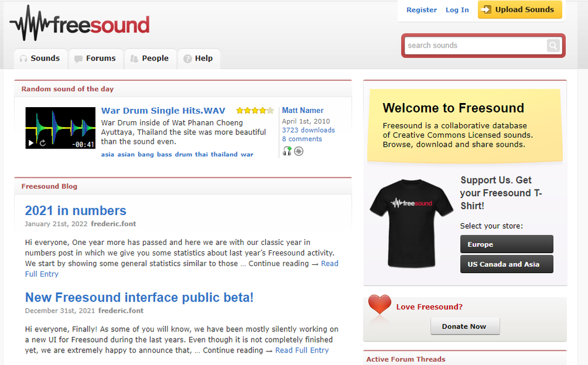Click the Register link
Screen dimensions: 588x365
coord(422,10)
